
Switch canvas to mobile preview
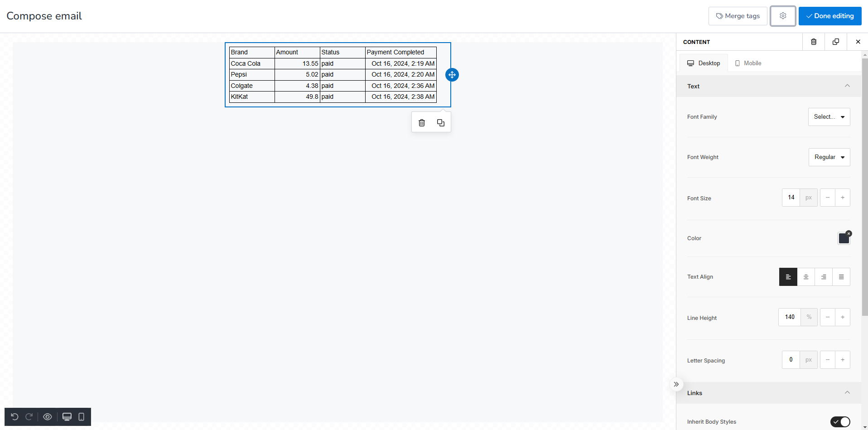pos(81,416)
